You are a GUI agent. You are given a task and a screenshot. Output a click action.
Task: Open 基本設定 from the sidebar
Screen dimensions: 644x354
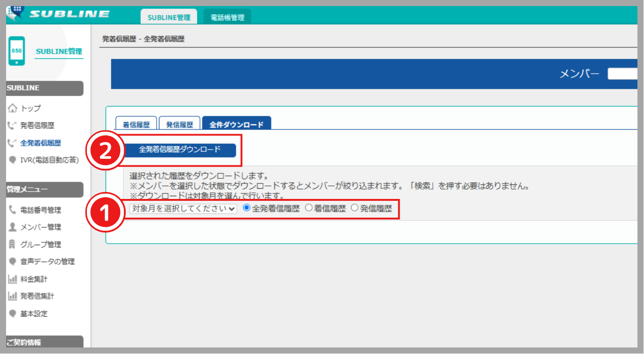12,313
